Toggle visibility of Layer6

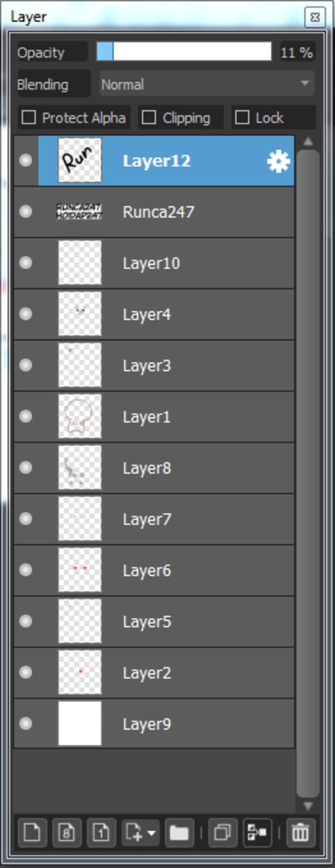[26, 570]
